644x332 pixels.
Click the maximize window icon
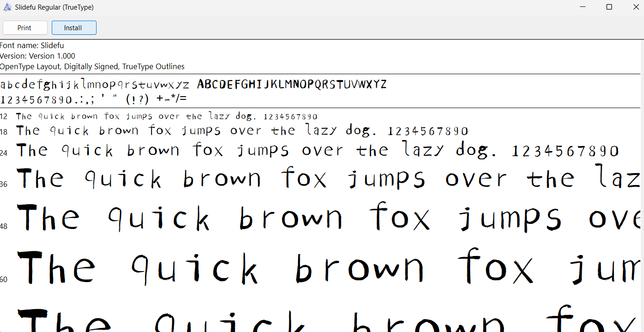tap(609, 7)
